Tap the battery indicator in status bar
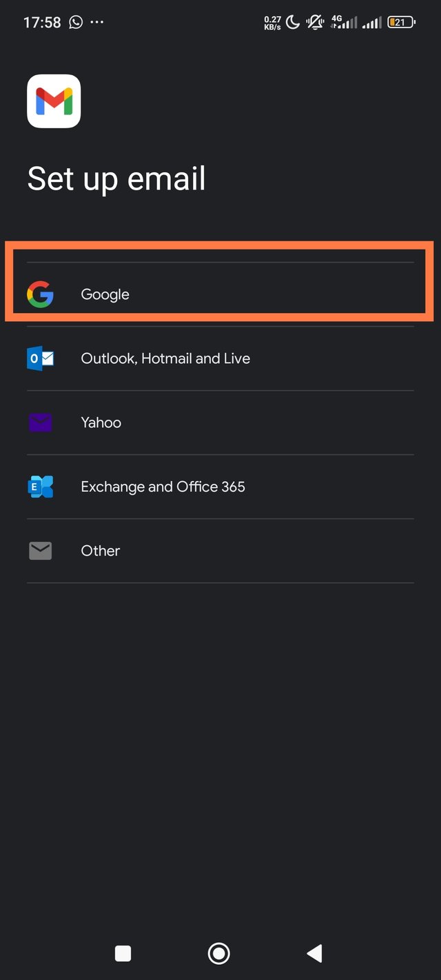The height and width of the screenshot is (980, 441). (401, 22)
